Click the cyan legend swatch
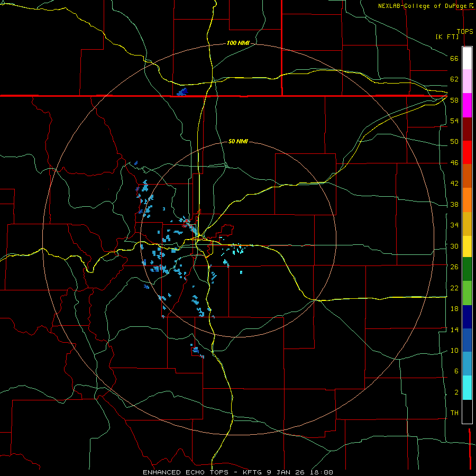The image size is (476, 476). point(467,388)
